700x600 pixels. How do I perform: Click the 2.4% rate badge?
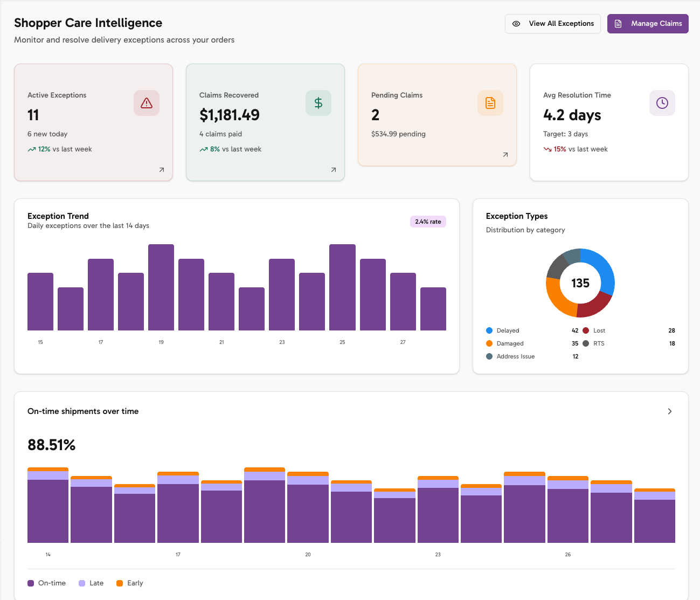click(428, 222)
